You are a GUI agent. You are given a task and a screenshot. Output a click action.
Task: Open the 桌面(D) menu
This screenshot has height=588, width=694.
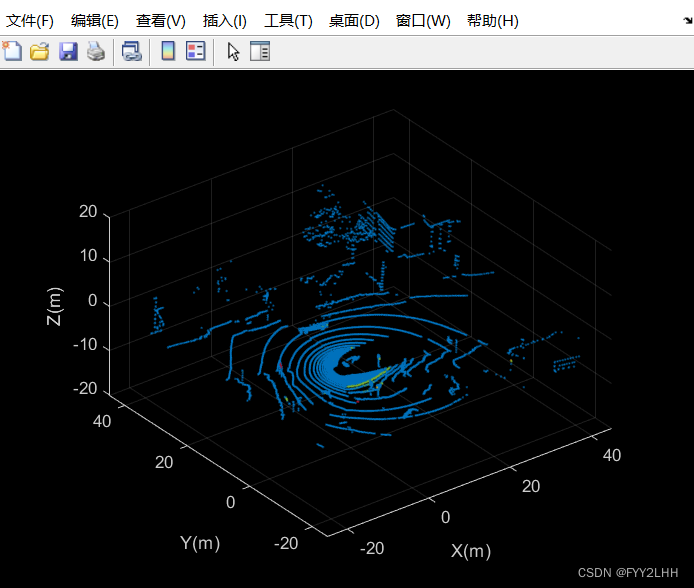[354, 21]
